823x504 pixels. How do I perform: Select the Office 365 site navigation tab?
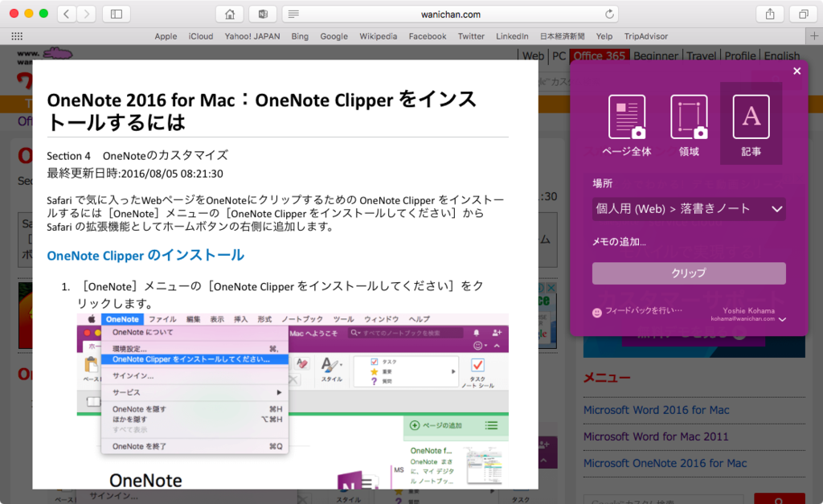click(x=598, y=56)
